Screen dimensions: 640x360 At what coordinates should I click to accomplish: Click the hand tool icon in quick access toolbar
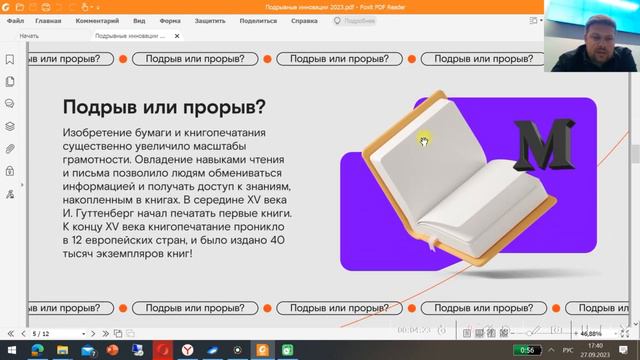pyautogui.click(x=85, y=7)
